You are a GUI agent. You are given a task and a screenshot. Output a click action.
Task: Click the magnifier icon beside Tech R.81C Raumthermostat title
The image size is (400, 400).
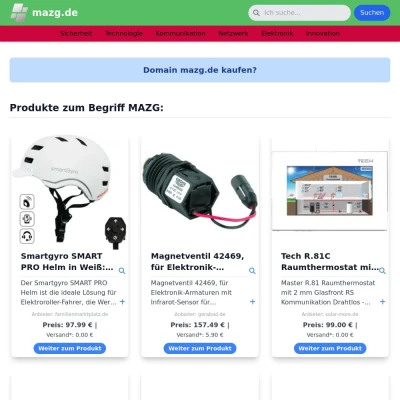coord(382,271)
